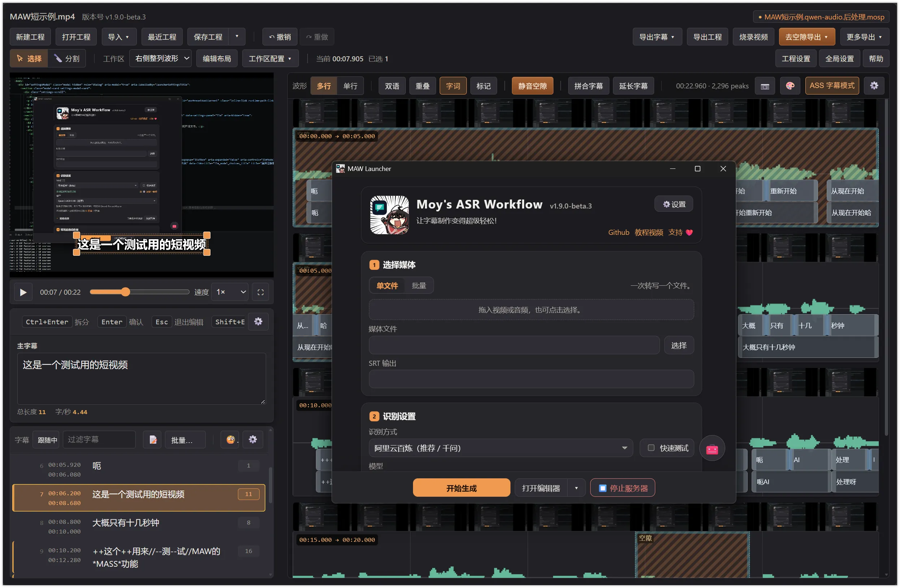Open shortcut hints settings gear
The width and height of the screenshot is (900, 588).
pyautogui.click(x=258, y=321)
